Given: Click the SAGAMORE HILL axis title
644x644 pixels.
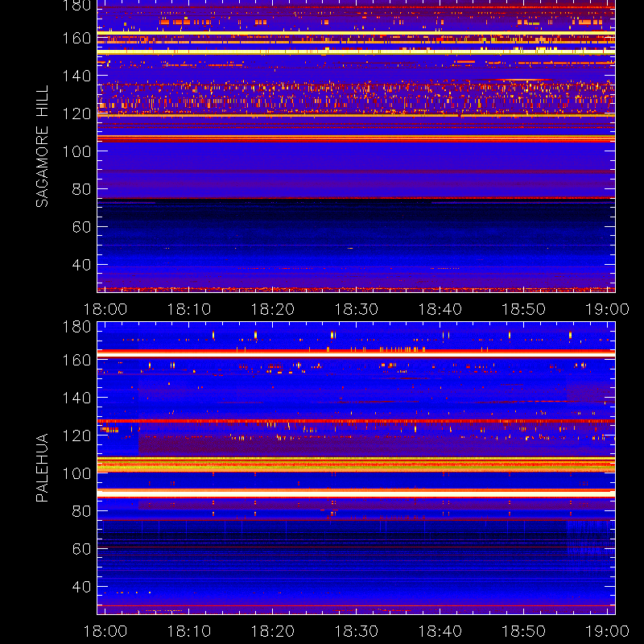Looking at the screenshot, I should pos(42,147).
